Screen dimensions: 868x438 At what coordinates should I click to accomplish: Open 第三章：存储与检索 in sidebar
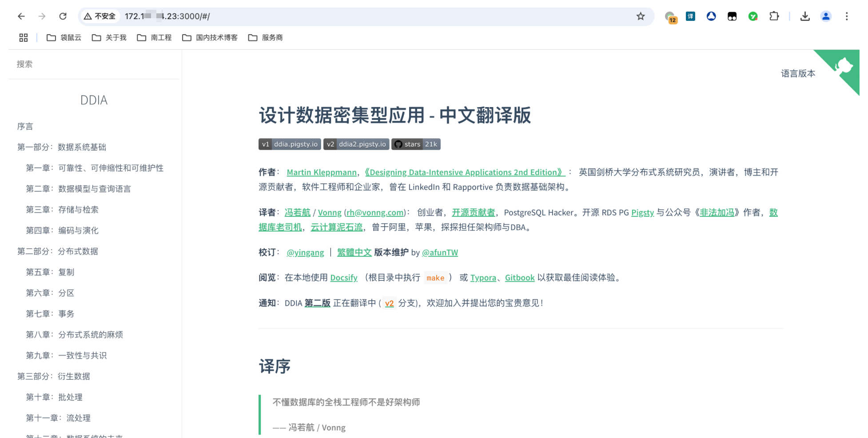62,210
